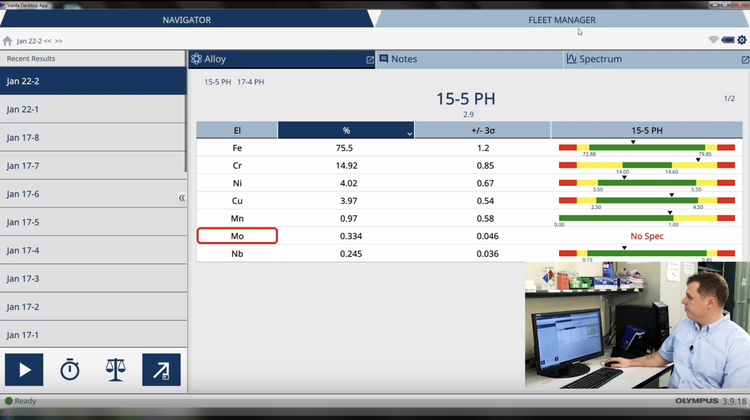
Task: Collapse the Recent Results sidebar
Action: click(x=182, y=198)
